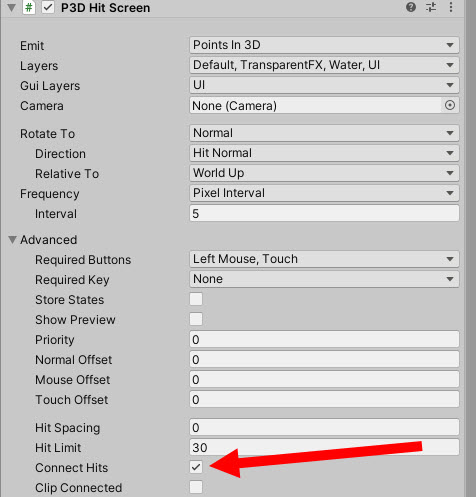Screen dimensions: 476x497
Task: Click the Camera property label
Action: pyautogui.click(x=42, y=106)
